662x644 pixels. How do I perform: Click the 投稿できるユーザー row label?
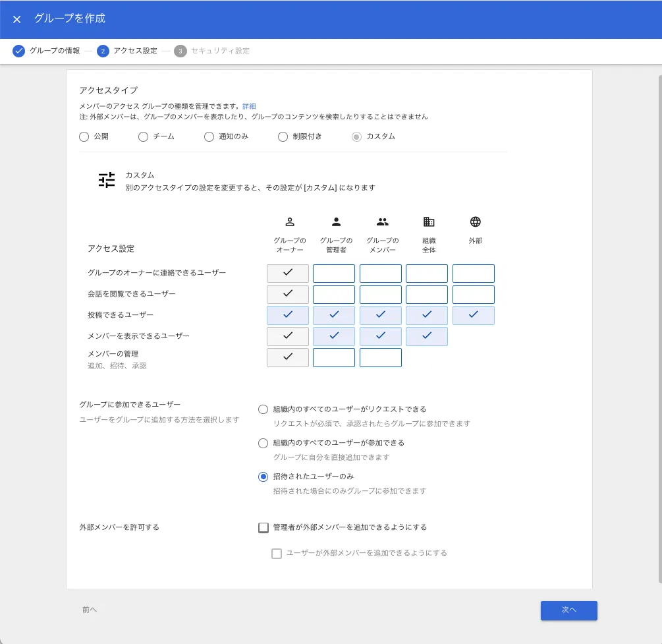coord(121,315)
